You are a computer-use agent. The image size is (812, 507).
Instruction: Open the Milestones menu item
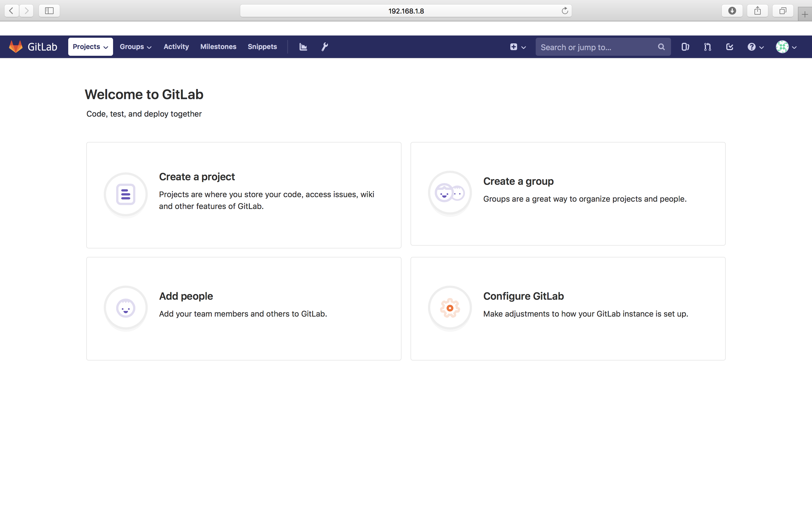coord(219,46)
